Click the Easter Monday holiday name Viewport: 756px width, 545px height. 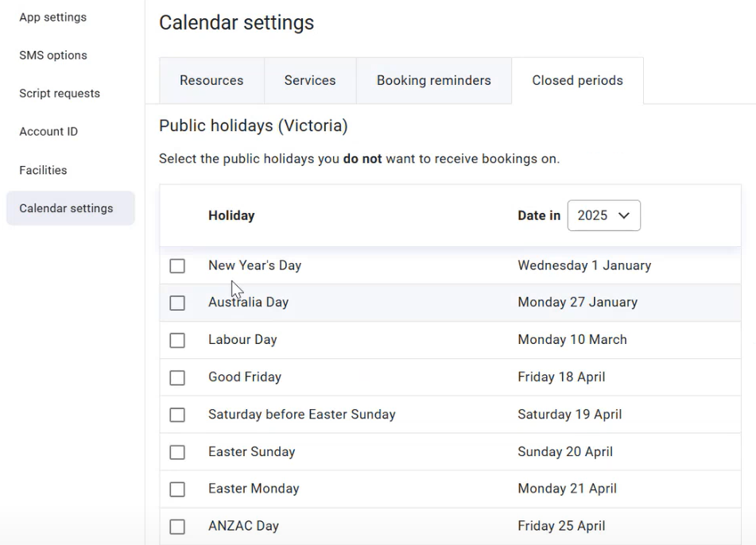tap(254, 489)
